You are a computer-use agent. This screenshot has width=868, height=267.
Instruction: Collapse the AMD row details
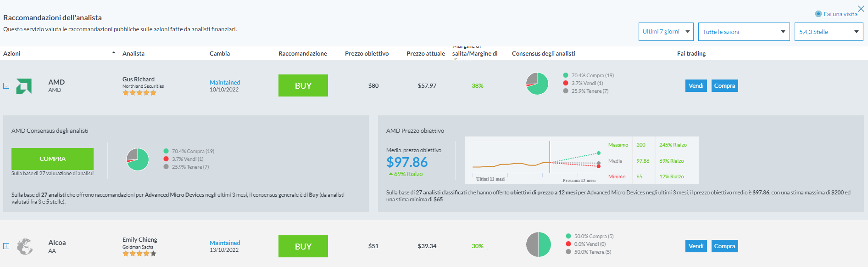pos(6,85)
